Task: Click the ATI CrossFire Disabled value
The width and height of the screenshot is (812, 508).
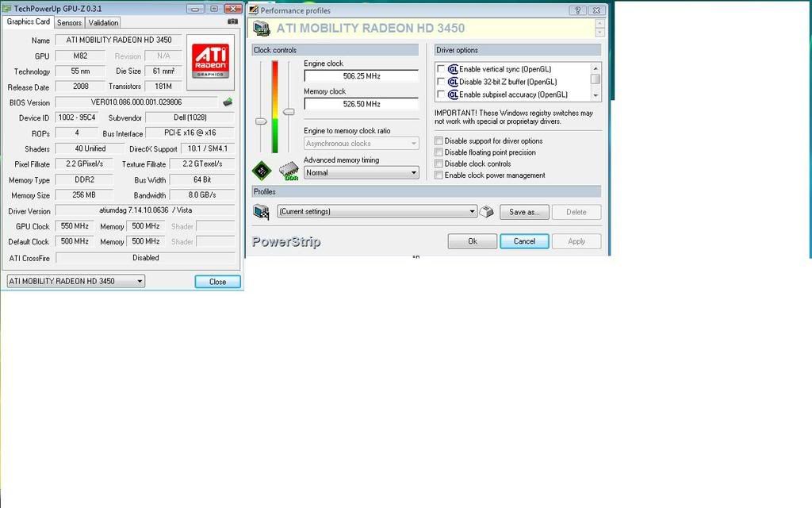Action: pyautogui.click(x=145, y=258)
